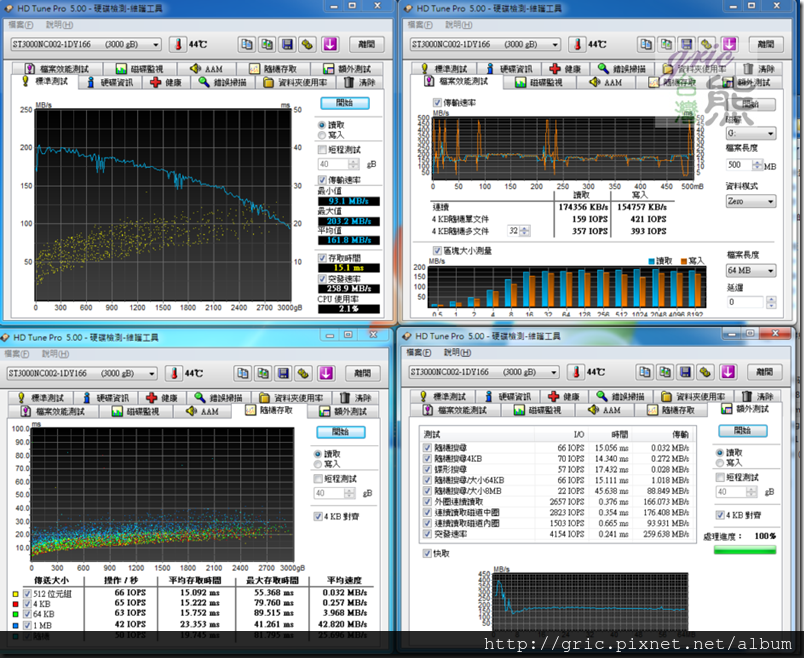Toggle 存取時間 checkbox in benchmark window
The image size is (804, 658).
coord(322,258)
